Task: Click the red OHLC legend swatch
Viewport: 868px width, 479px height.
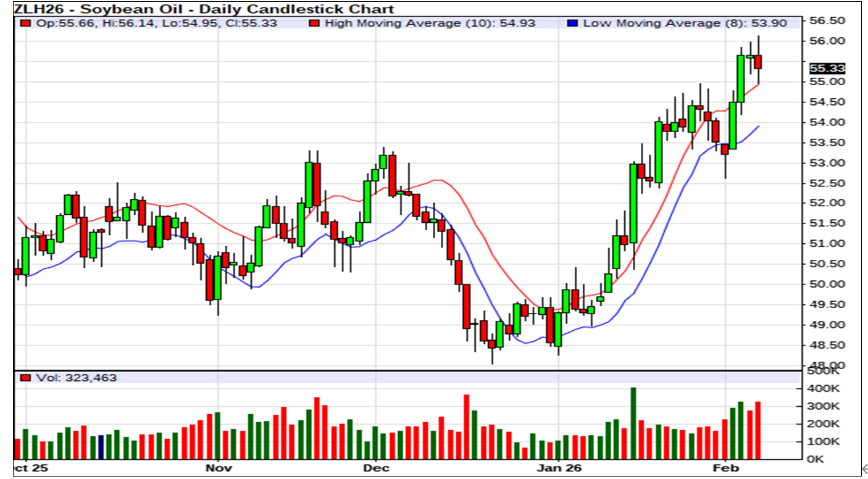Action: point(25,23)
